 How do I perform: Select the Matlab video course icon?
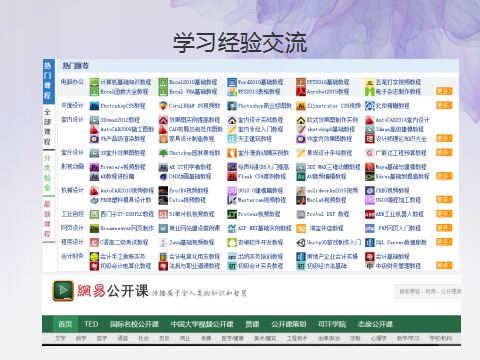point(301,200)
